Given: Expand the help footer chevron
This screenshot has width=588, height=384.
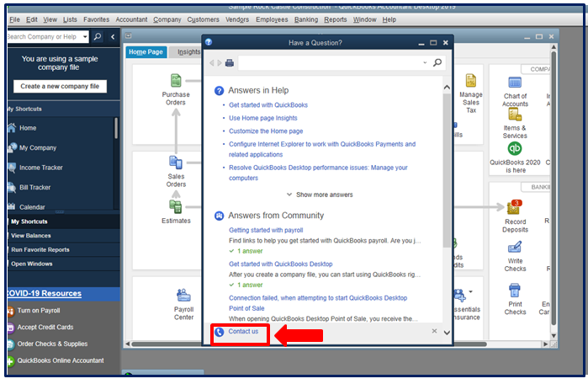Looking at the screenshot, I should pos(447,333).
